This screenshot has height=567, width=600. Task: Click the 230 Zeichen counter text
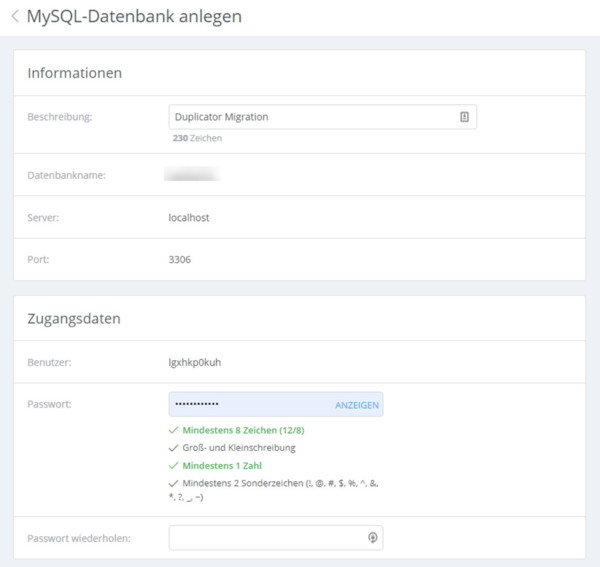pos(197,138)
